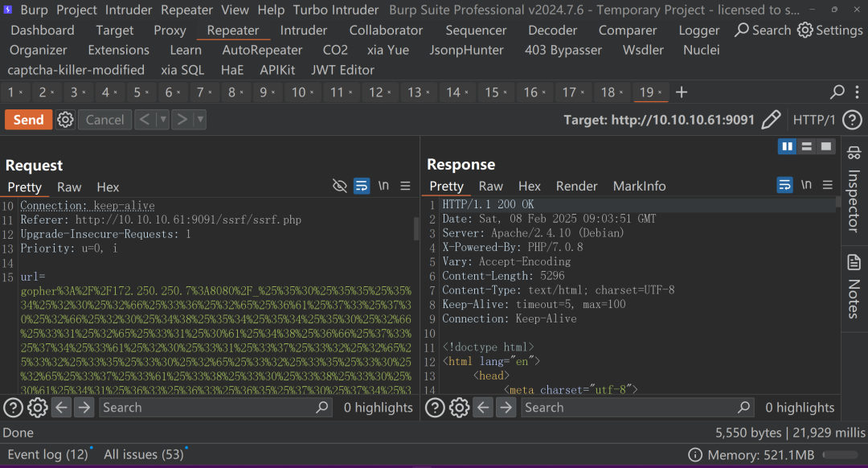
Task: Open the Notes side panel
Action: coord(854,286)
